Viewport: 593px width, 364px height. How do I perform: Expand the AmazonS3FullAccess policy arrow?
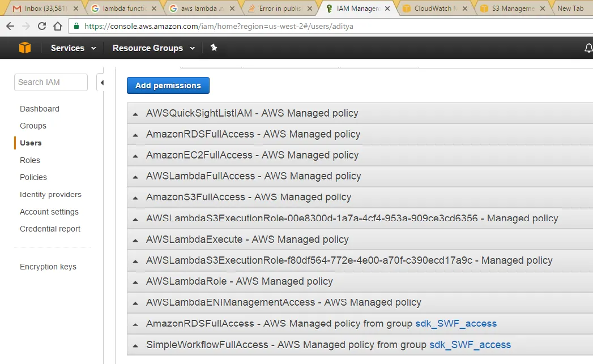click(x=135, y=198)
